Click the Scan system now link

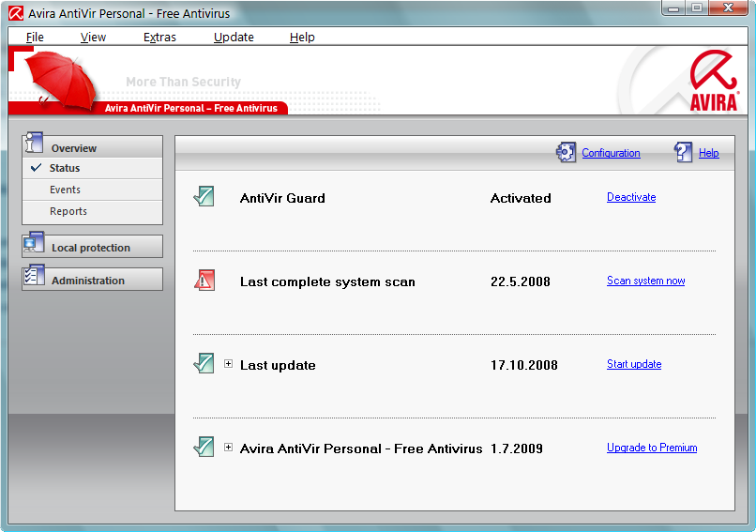tap(645, 281)
